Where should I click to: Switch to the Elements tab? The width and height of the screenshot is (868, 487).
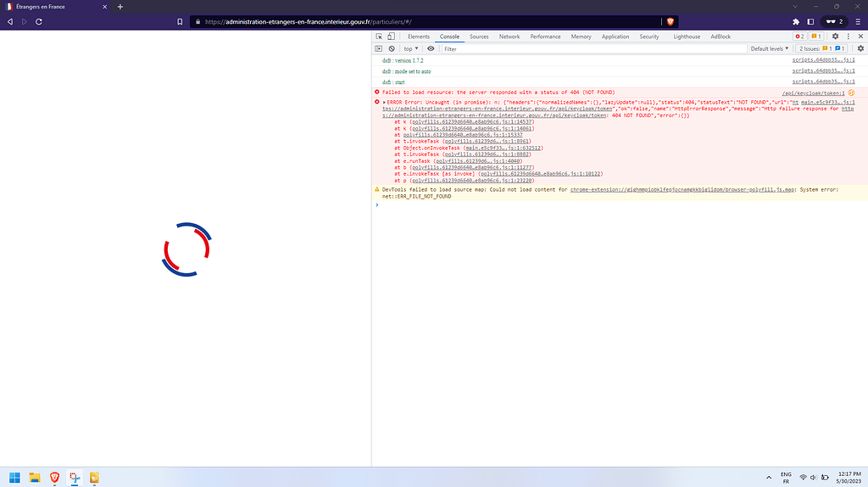tap(419, 36)
